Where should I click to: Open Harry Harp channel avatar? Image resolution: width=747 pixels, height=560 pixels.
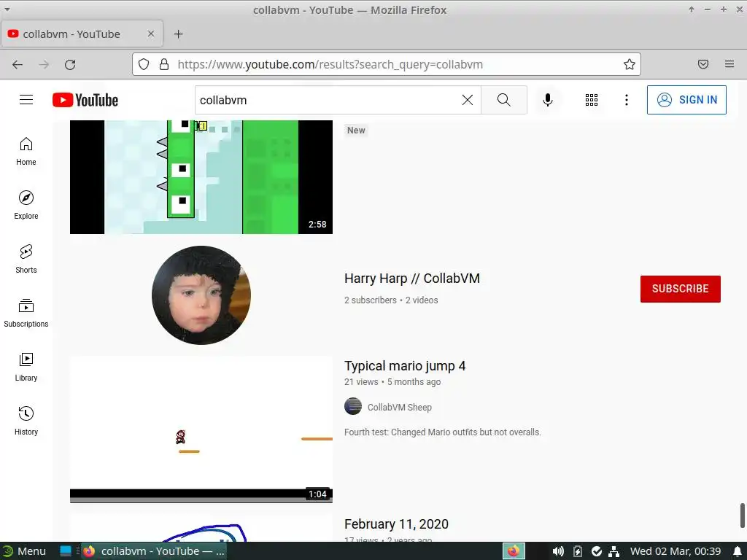[201, 295]
